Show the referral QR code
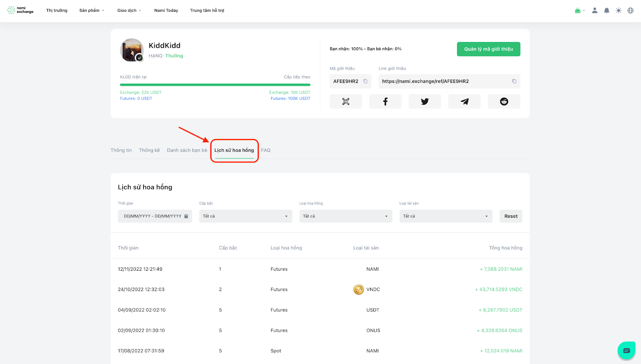The height and width of the screenshot is (364, 641). [346, 101]
